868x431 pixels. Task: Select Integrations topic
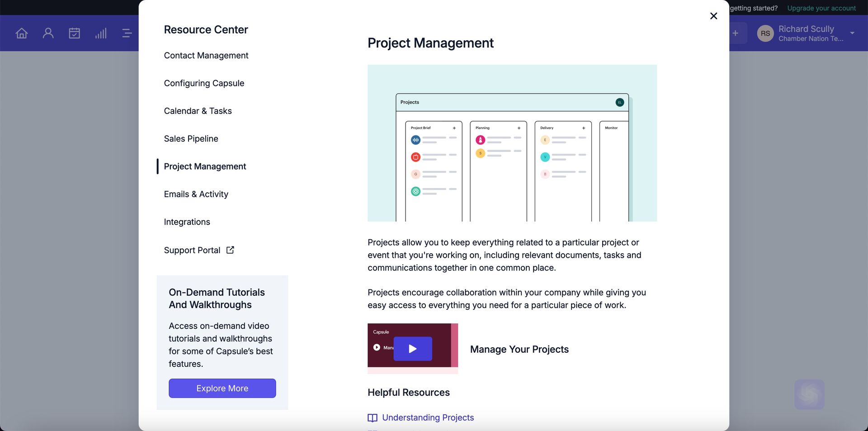click(x=187, y=222)
